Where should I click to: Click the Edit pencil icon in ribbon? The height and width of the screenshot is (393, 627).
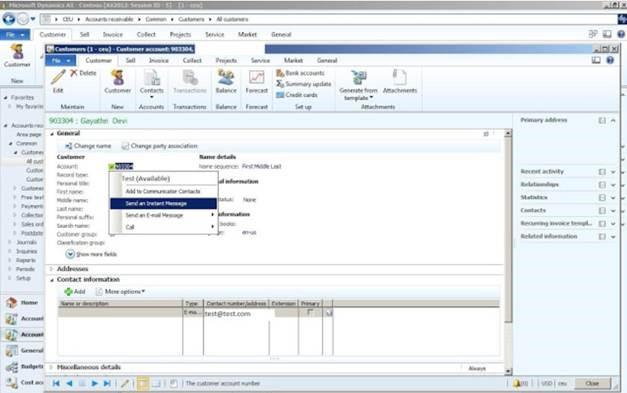58,77
